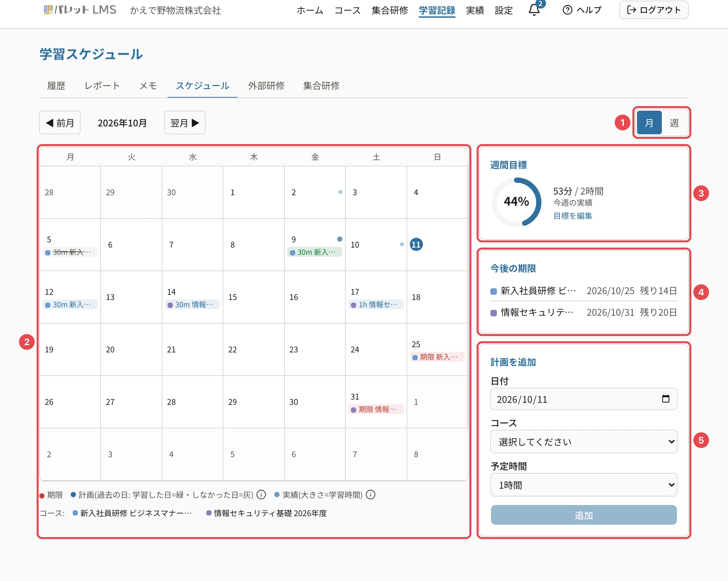Switch to the レポート tab
728x581 pixels.
coord(102,85)
